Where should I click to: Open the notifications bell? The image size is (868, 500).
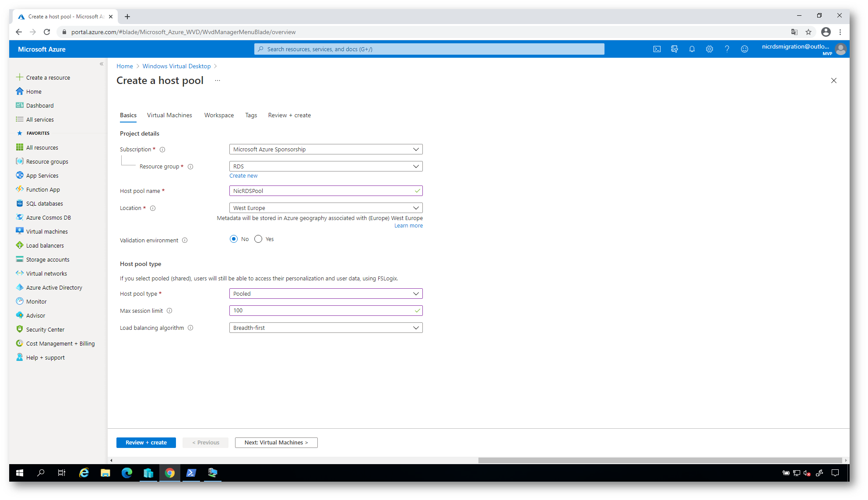692,49
